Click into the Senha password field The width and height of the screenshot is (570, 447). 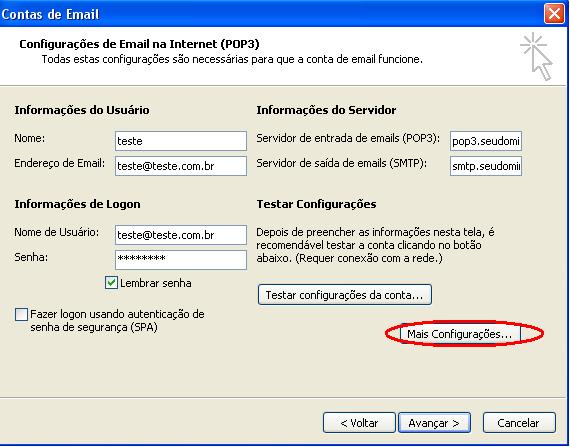(x=181, y=260)
